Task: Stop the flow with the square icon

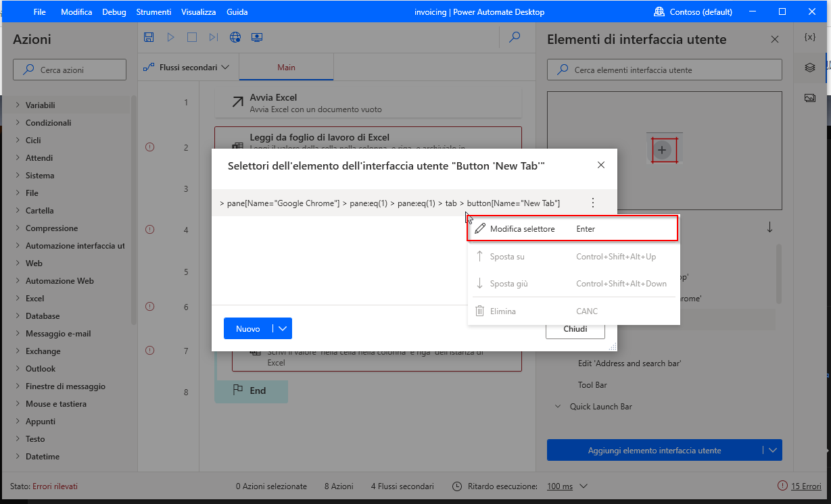Action: 192,38
